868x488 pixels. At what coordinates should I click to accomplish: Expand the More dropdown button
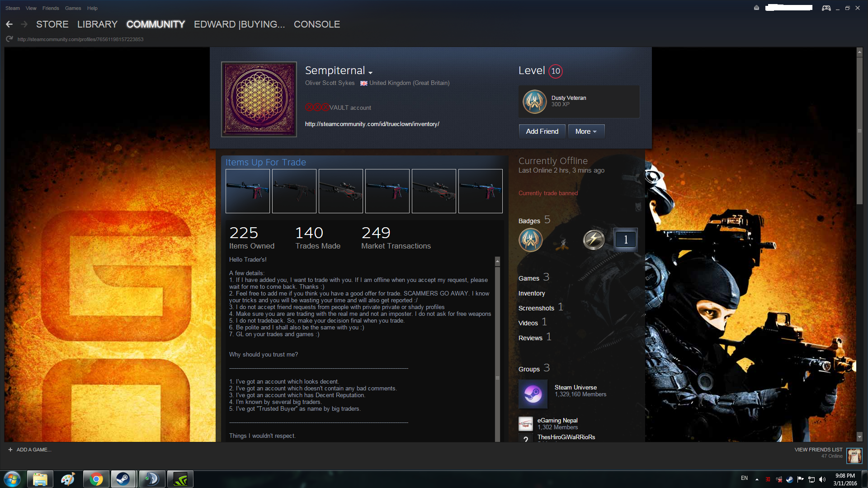[586, 131]
